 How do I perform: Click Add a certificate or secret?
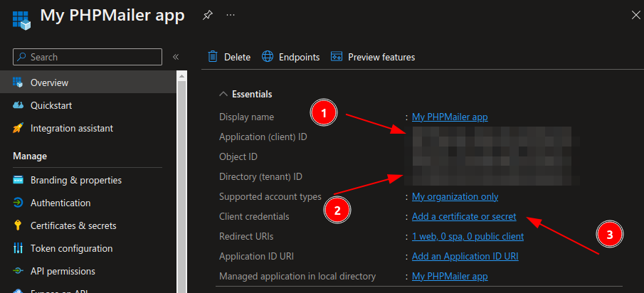tap(464, 216)
